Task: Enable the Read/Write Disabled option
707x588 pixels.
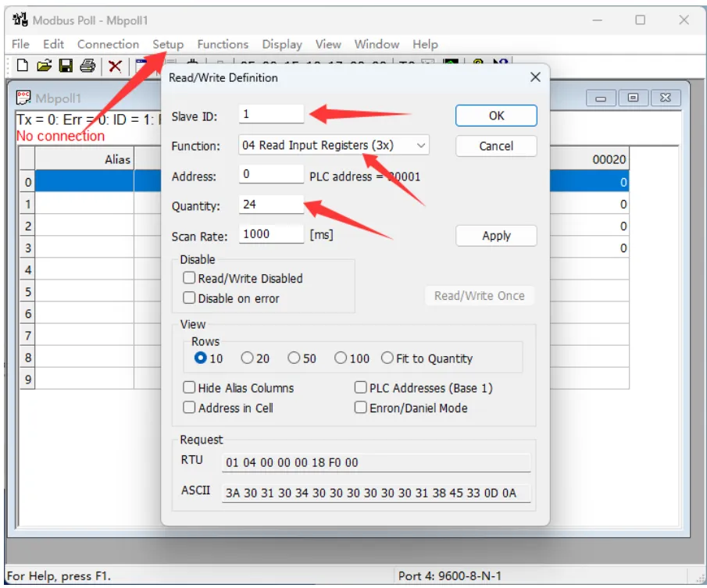Action: click(x=188, y=277)
